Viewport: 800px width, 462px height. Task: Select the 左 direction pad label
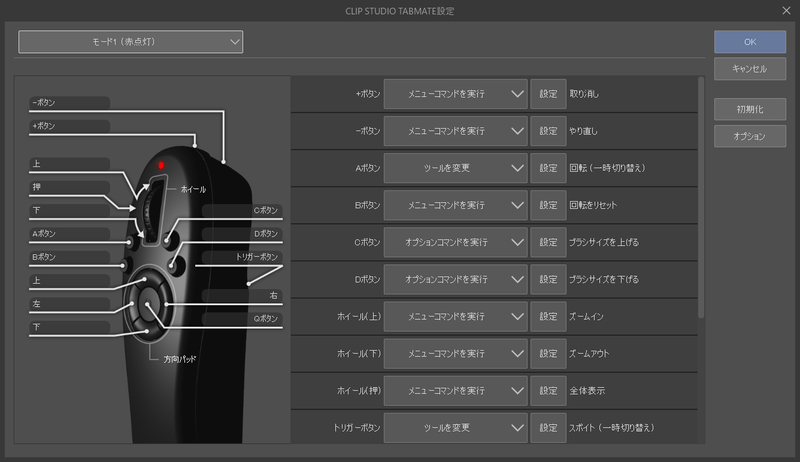(69, 304)
